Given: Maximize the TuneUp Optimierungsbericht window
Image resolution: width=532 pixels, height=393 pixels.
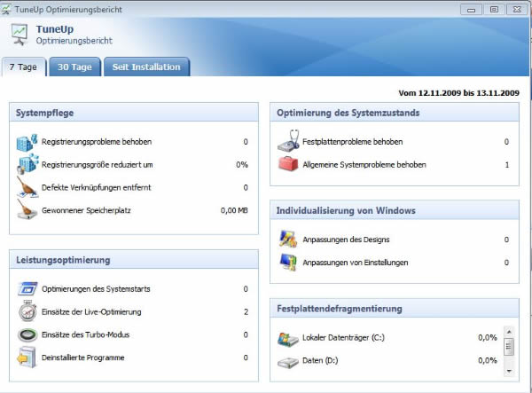Looking at the screenshot, I should pos(495,10).
